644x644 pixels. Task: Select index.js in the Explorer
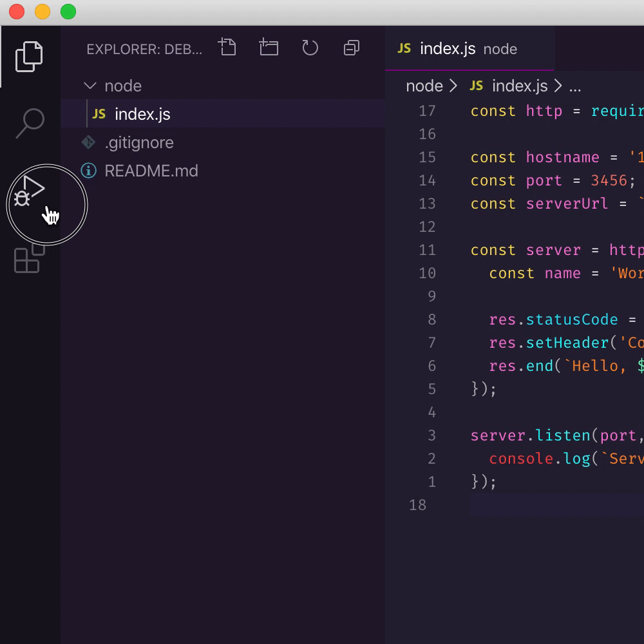[x=142, y=114]
